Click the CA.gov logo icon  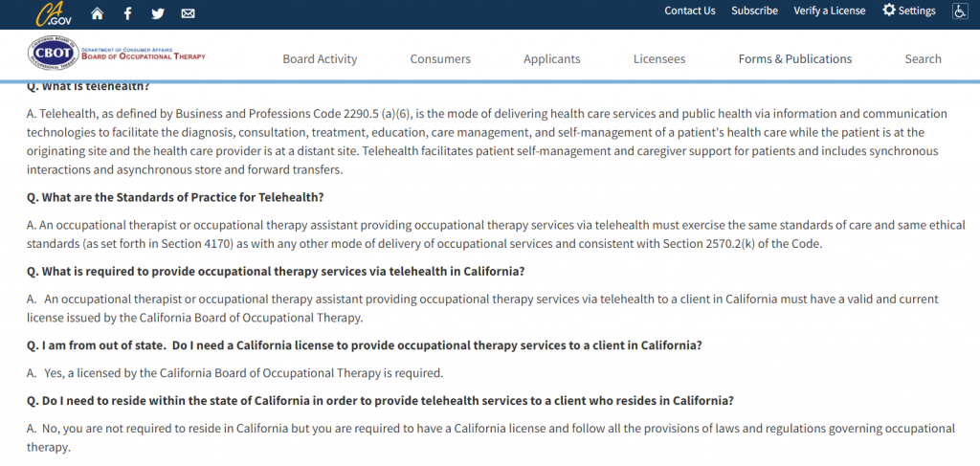[x=54, y=13]
